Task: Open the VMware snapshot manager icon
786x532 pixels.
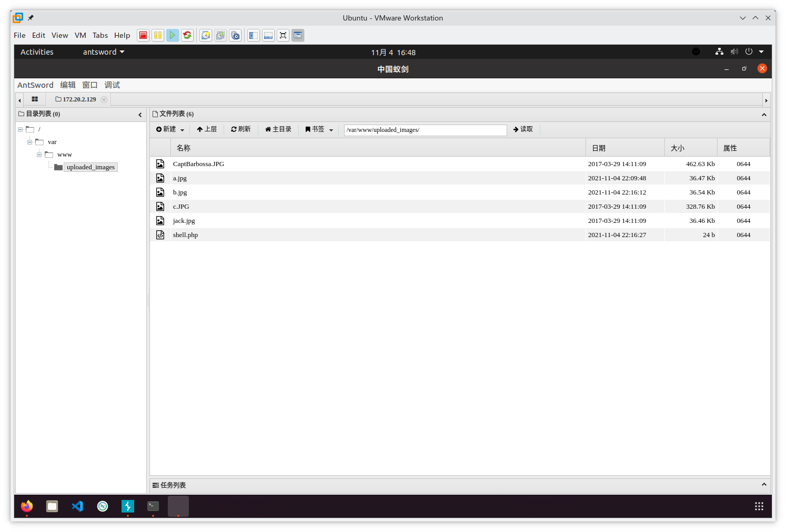Action: tap(235, 35)
